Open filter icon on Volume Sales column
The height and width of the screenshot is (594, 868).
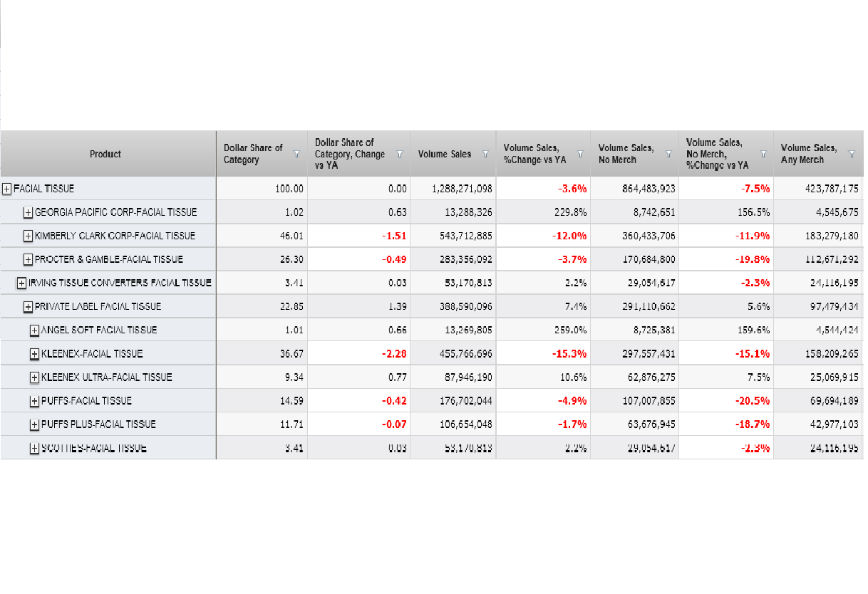[x=485, y=154]
